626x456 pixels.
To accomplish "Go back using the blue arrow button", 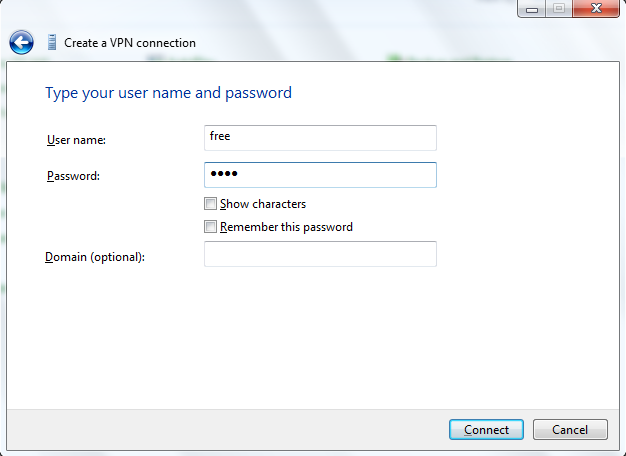I will [21, 43].
